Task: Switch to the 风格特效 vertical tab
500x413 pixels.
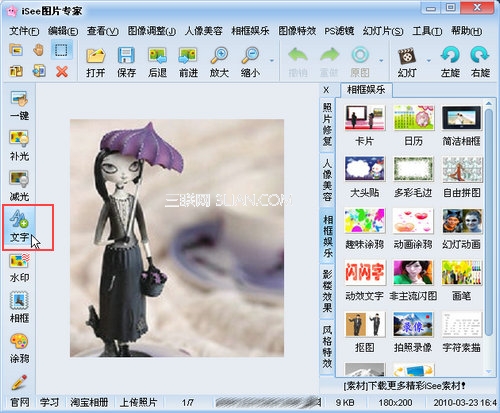Action: [x=327, y=347]
